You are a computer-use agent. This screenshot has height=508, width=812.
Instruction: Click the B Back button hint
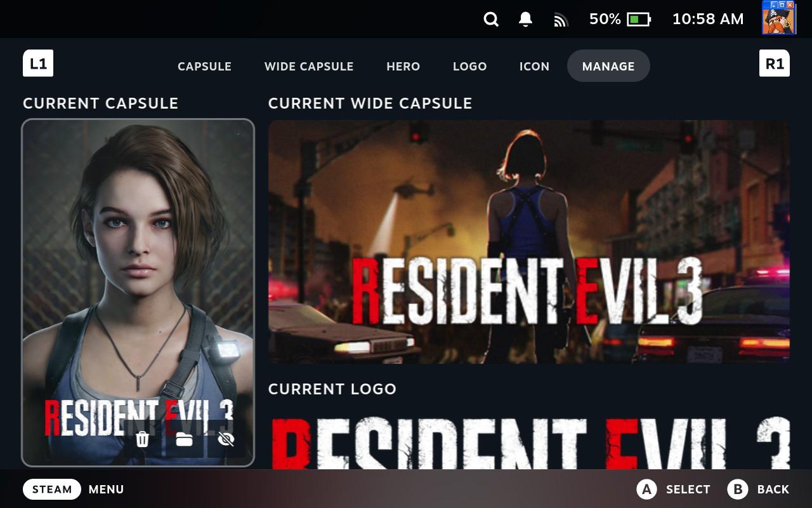pyautogui.click(x=759, y=489)
